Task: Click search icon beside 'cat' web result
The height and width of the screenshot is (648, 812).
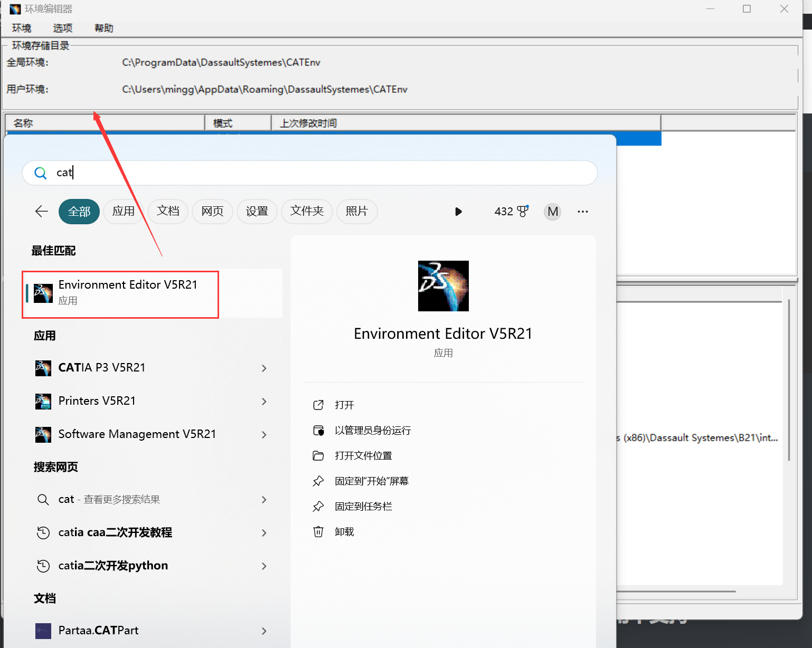Action: tap(43, 499)
